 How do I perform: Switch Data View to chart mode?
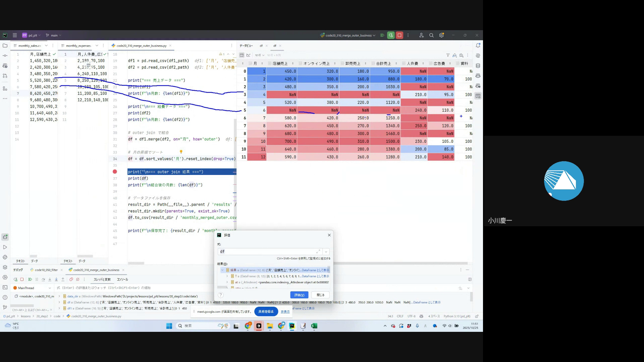point(249,55)
